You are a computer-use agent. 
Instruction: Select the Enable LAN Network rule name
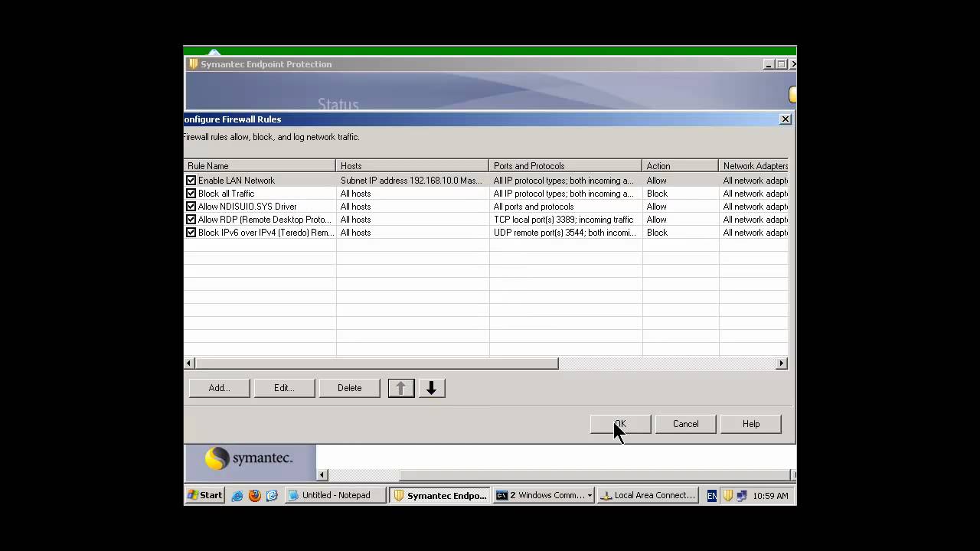[x=237, y=181]
